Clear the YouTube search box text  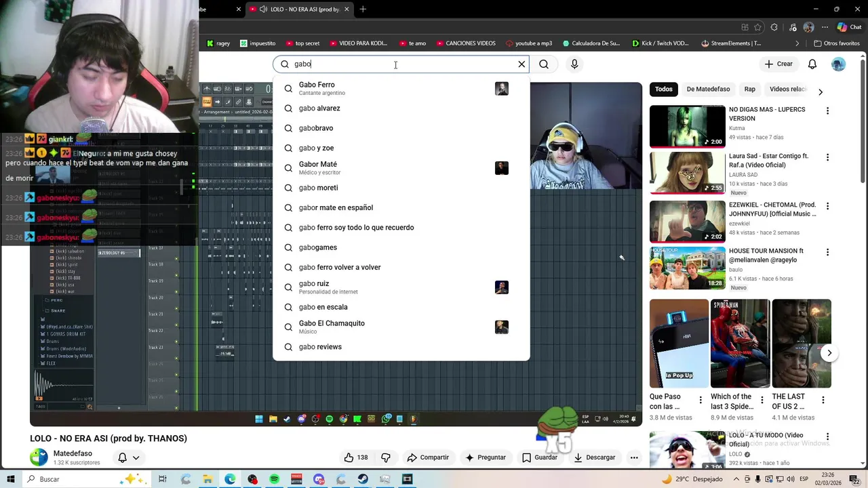521,64
